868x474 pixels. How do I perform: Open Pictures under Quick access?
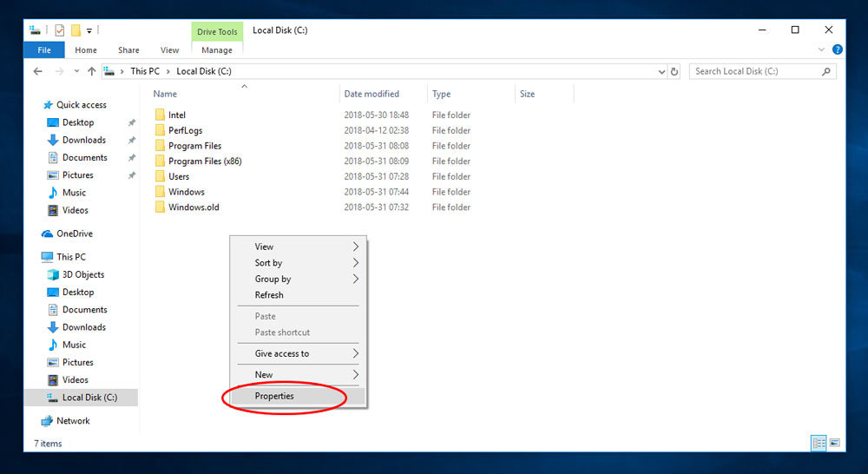[78, 175]
